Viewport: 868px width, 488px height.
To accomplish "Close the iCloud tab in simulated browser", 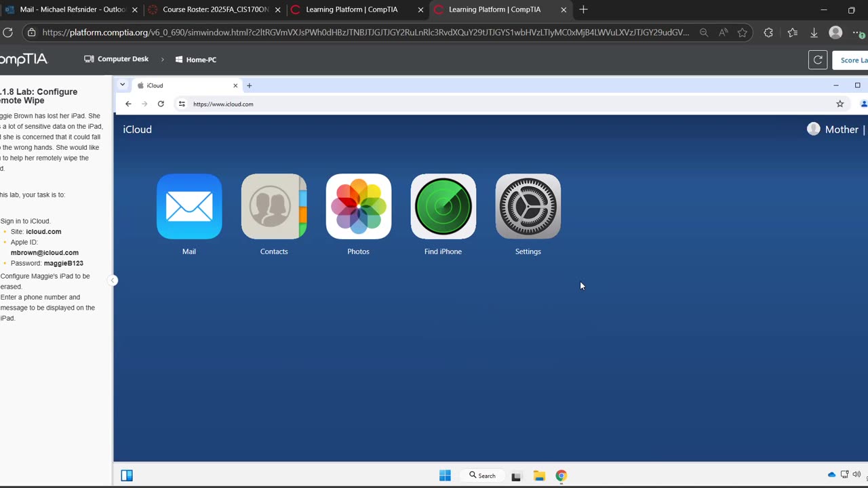I will click(235, 85).
